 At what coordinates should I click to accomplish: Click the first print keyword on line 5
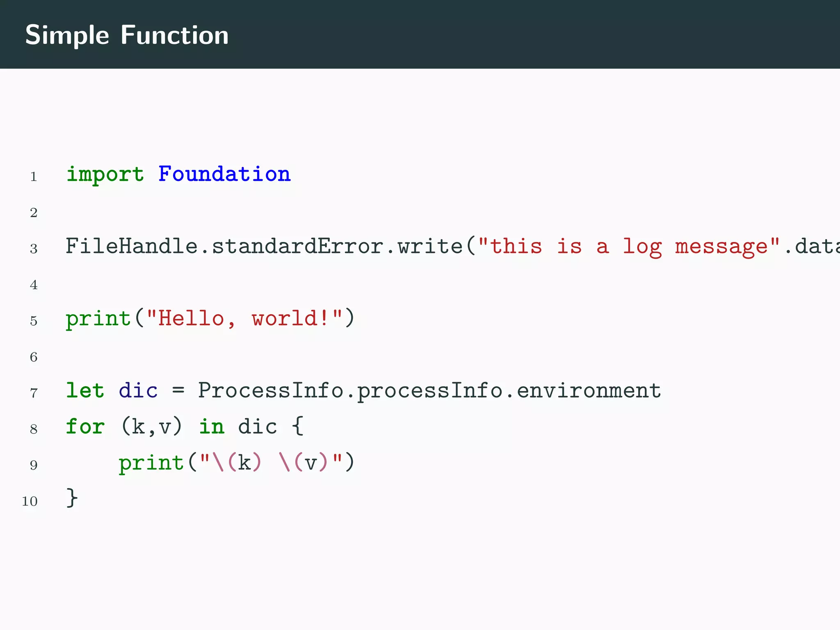coord(98,319)
